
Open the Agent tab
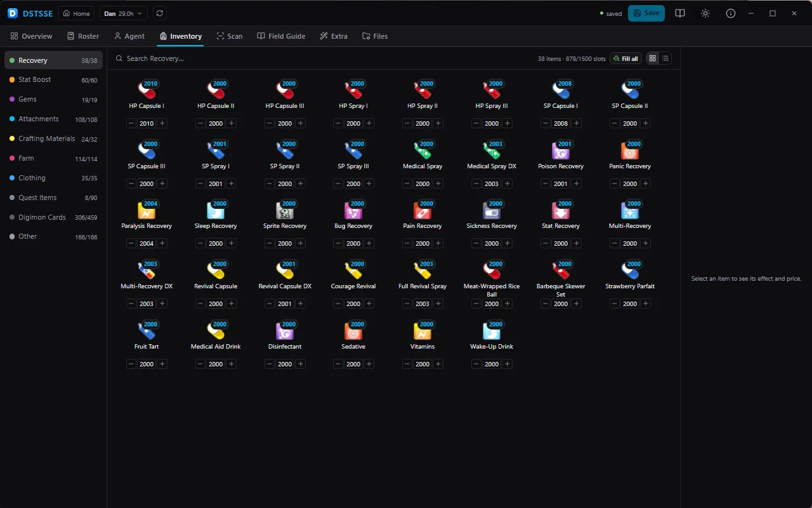coord(129,36)
